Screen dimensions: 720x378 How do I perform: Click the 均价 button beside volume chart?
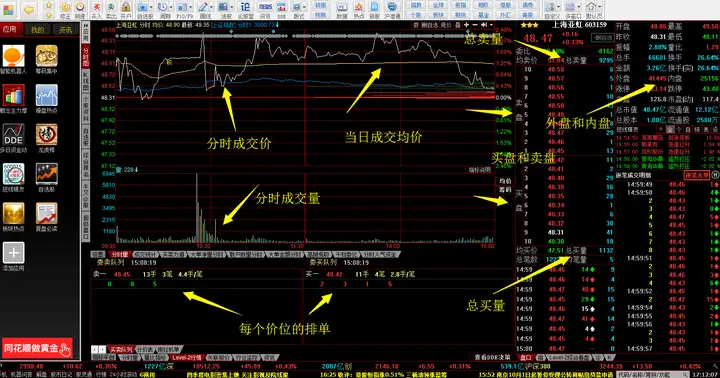pyautogui.click(x=505, y=181)
